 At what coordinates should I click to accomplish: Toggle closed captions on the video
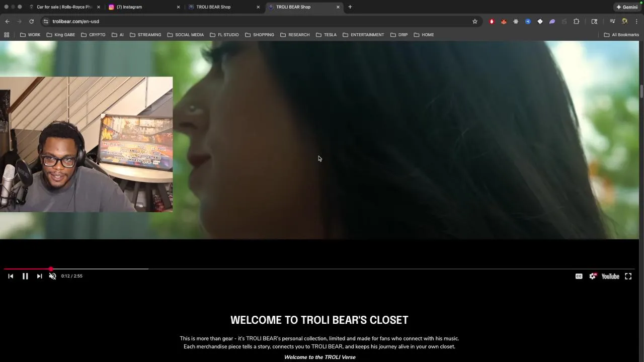coord(579,276)
